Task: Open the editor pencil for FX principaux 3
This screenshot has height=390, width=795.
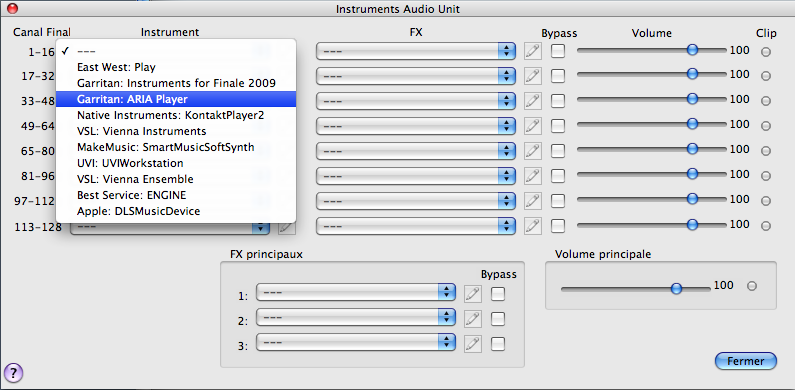Action: 473,343
